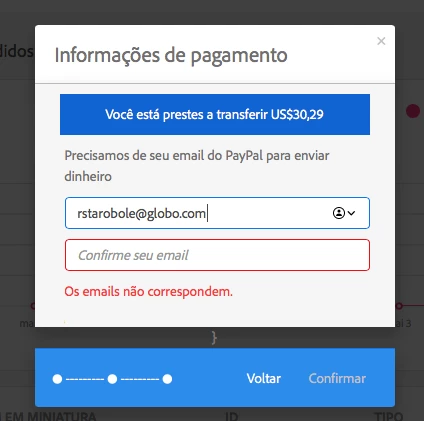424x421 pixels.
Task: Click the Confirme seu email field
Action: click(217, 255)
